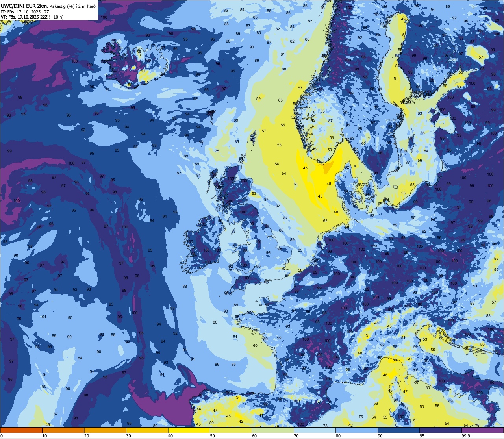Click the '40' legend tick label
504x439 pixels.
[x=170, y=436]
